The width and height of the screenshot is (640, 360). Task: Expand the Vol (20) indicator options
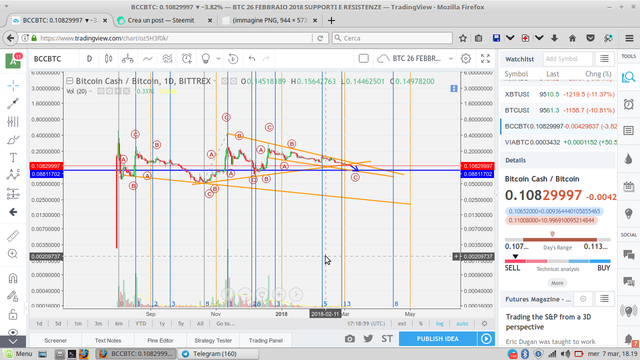(x=91, y=91)
